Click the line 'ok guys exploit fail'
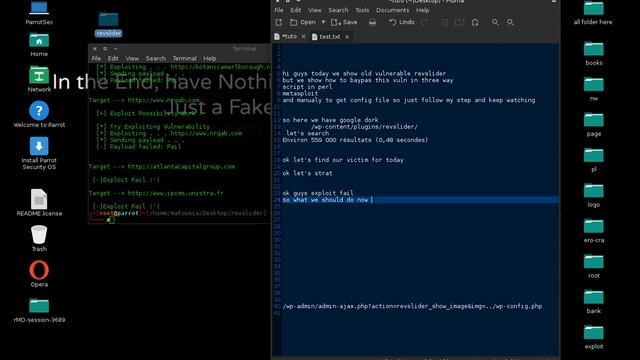The width and height of the screenshot is (640, 360). click(x=318, y=193)
